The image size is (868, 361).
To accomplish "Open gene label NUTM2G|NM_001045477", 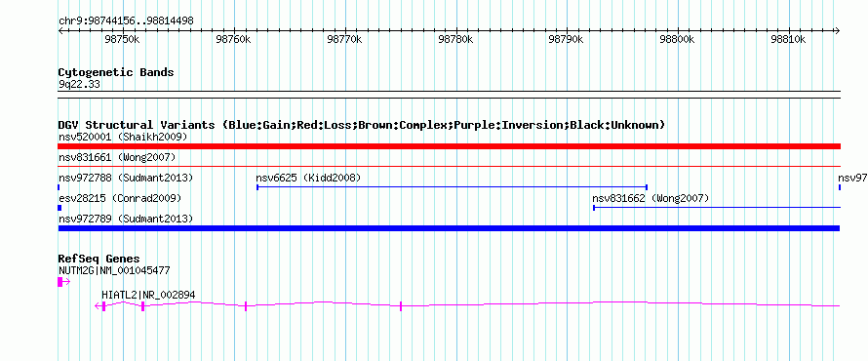I will 114,271.
